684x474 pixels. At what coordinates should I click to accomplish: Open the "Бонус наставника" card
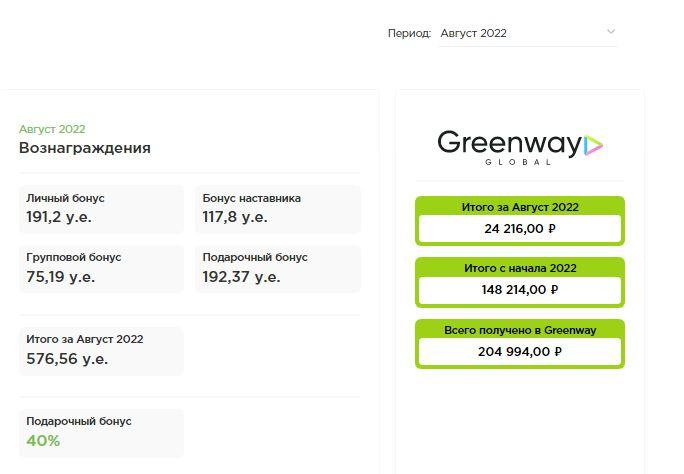pos(277,208)
